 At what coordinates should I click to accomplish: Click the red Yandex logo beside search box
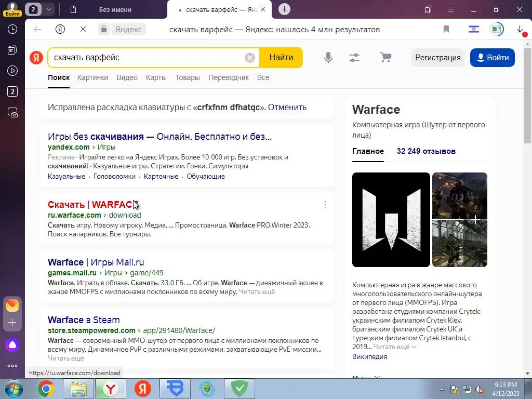click(36, 58)
